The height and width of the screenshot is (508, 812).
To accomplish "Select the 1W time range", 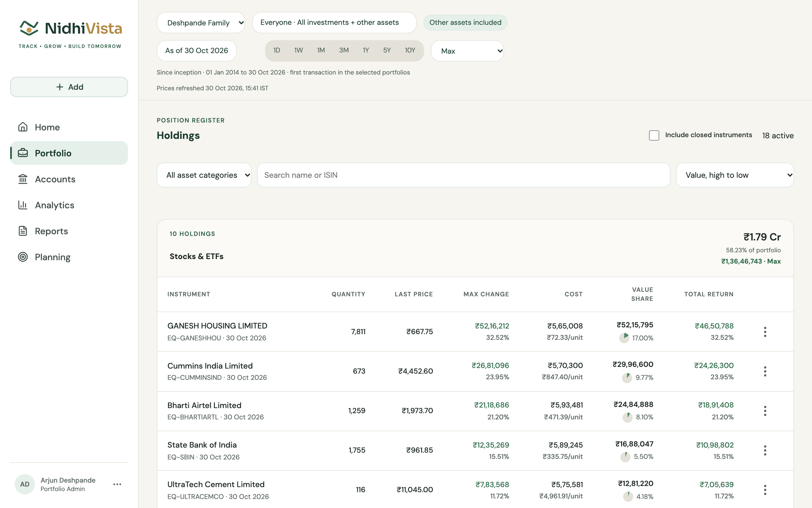I will 299,51.
